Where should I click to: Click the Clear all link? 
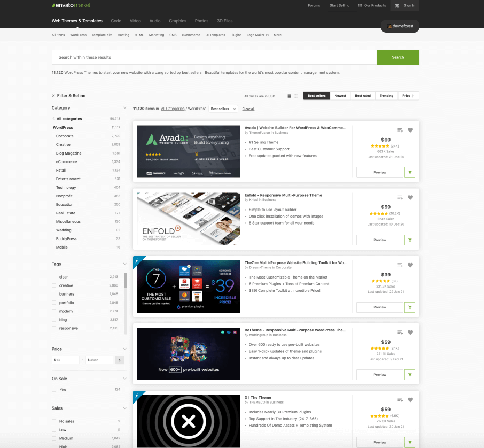pyautogui.click(x=248, y=109)
